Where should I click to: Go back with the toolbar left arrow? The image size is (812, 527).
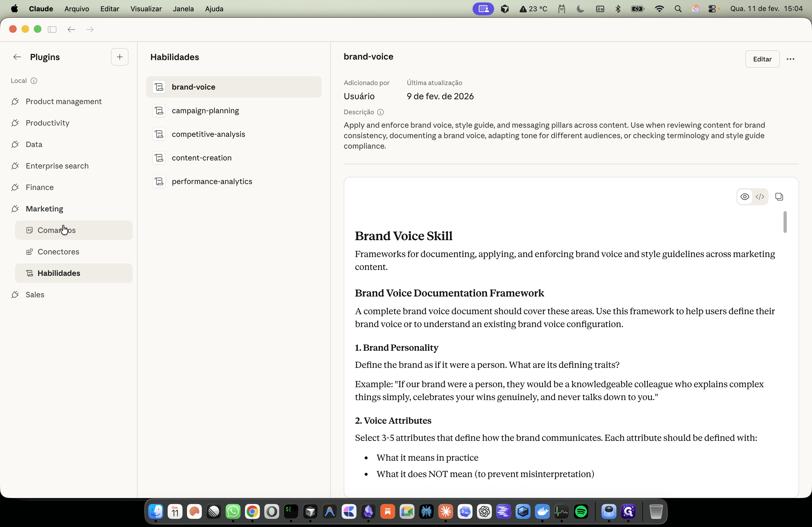point(71,29)
